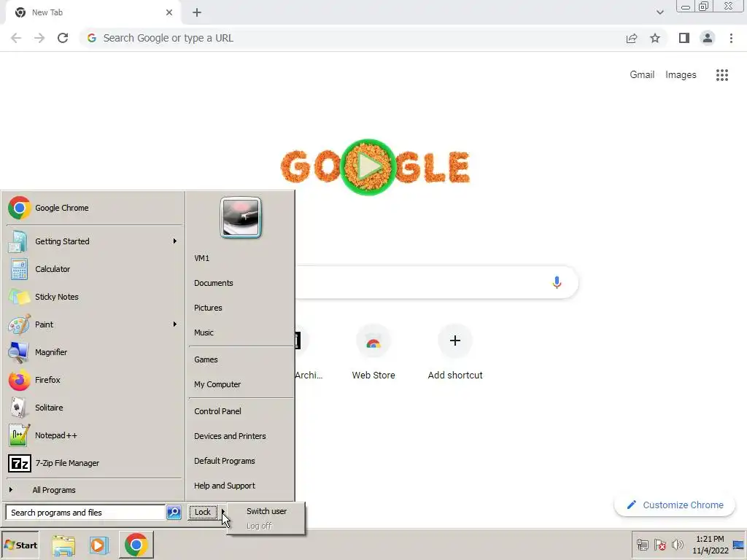Open 7-Zip File Manager

click(x=94, y=463)
